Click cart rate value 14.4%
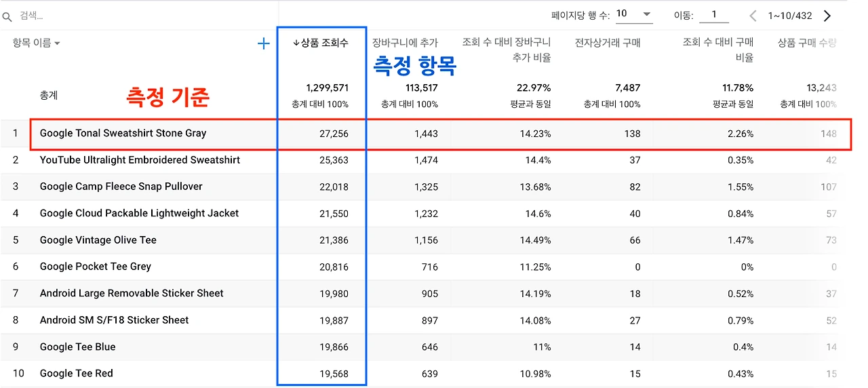The height and width of the screenshot is (388, 868). point(538,160)
